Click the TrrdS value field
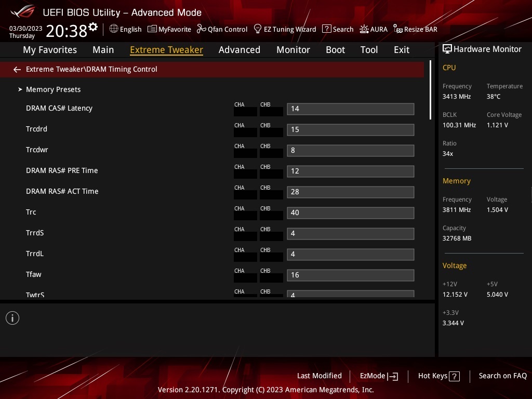Viewport: 532px width, 399px height. [x=351, y=234]
